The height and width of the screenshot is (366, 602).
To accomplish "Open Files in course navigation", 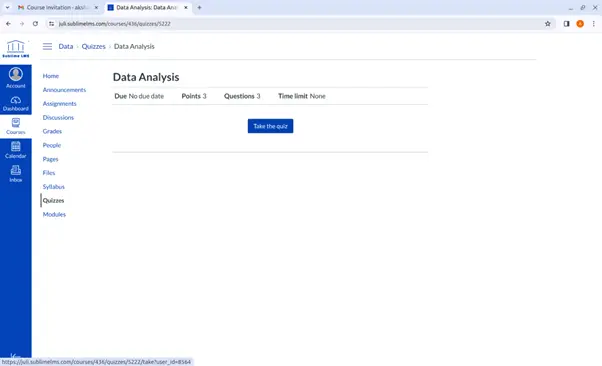I will pos(49,173).
